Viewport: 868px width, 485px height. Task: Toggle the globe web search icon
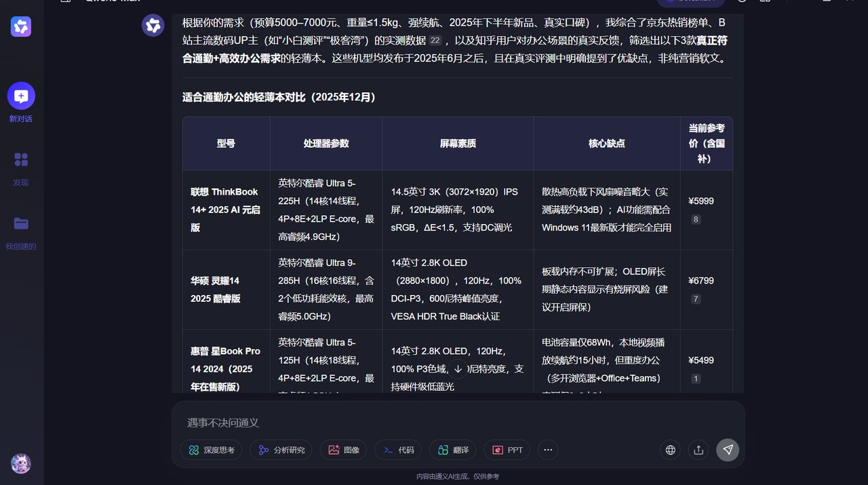point(671,450)
